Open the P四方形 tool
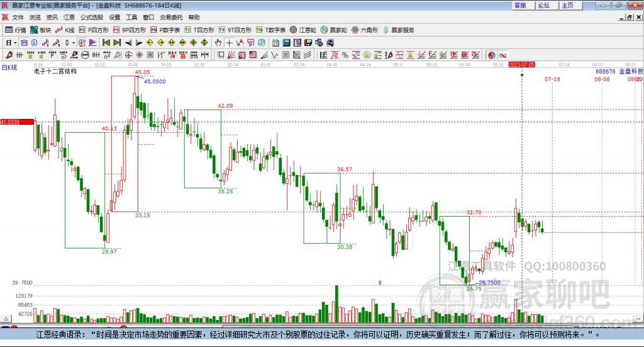Image resolution: width=644 pixels, height=347 pixels. point(94,30)
